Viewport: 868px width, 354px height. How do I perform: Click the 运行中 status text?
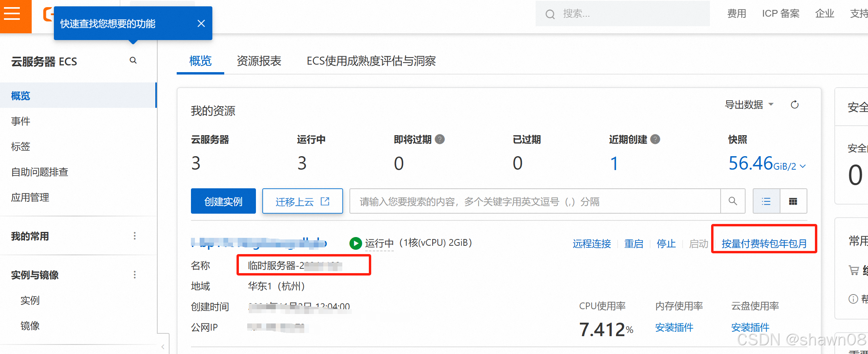pyautogui.click(x=379, y=243)
